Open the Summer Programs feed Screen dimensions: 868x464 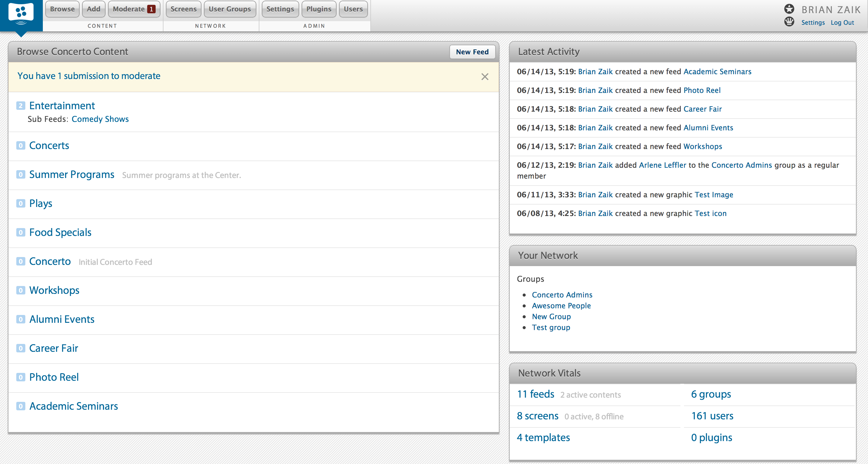click(72, 175)
